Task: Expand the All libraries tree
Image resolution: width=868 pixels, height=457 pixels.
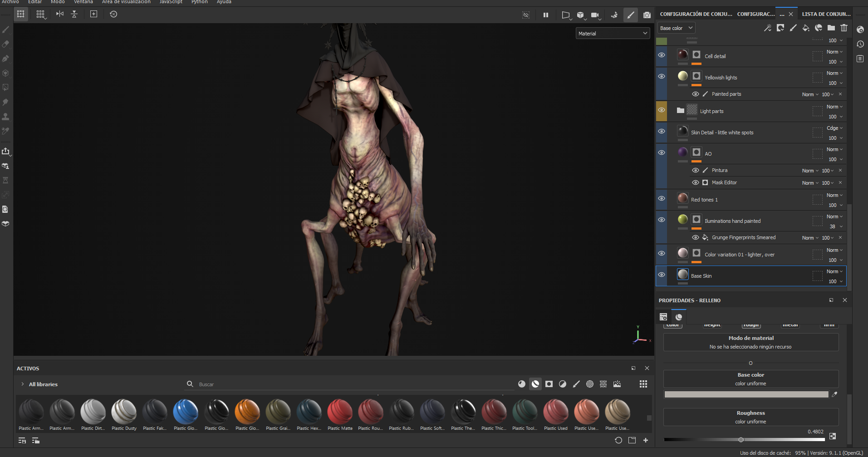Action: (x=23, y=384)
